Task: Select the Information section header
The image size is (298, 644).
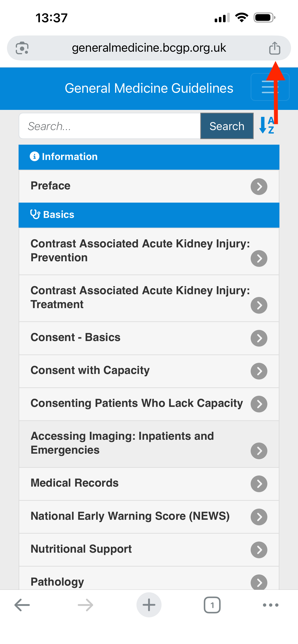Action: [149, 157]
